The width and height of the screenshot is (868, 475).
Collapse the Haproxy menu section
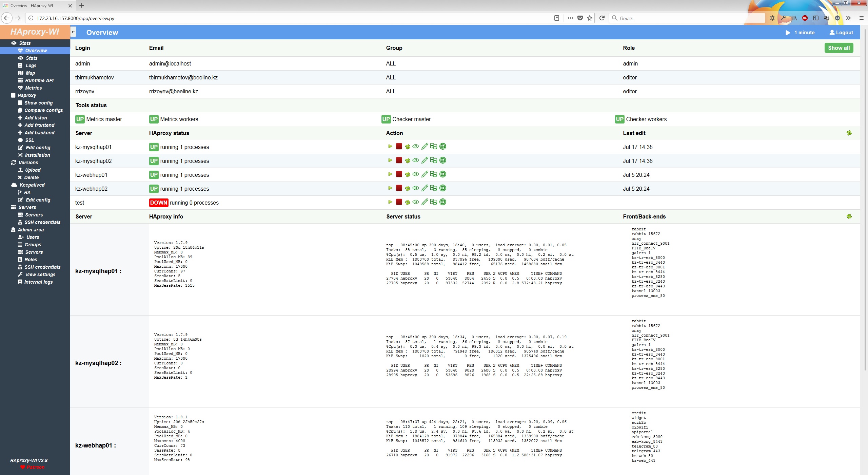(x=26, y=95)
